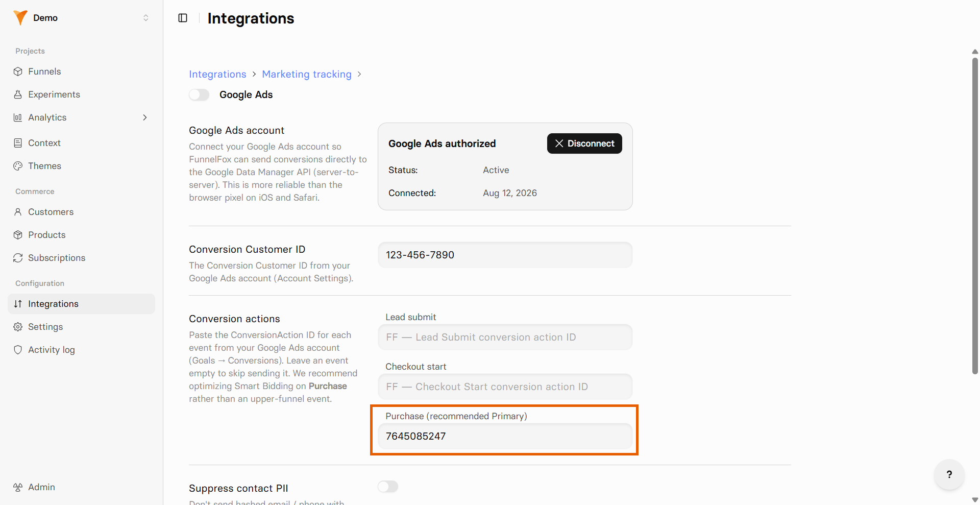
Task: Open the help question mark button
Action: [949, 474]
